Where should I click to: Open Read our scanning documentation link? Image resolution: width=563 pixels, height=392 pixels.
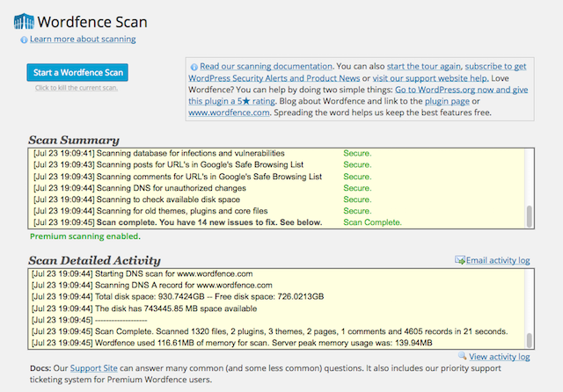click(266, 66)
